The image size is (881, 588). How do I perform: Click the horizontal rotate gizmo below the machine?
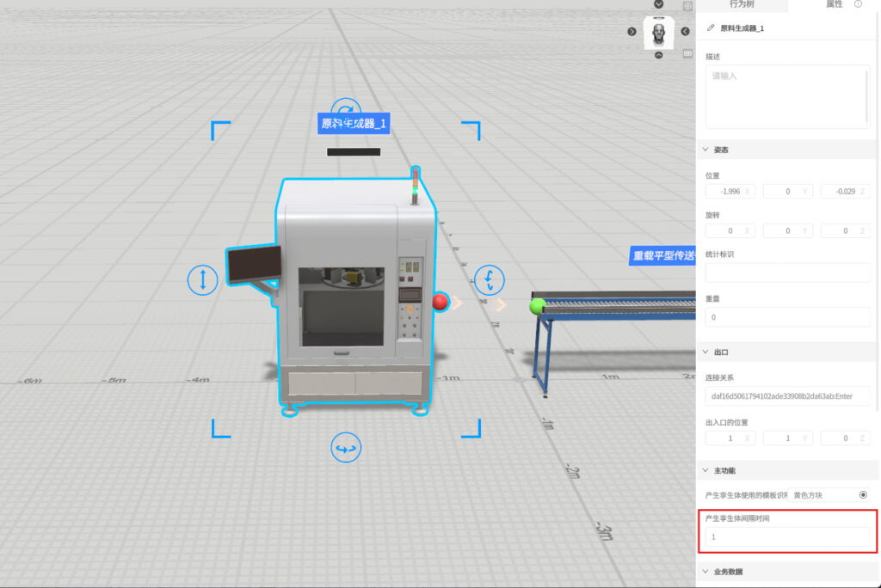346,448
